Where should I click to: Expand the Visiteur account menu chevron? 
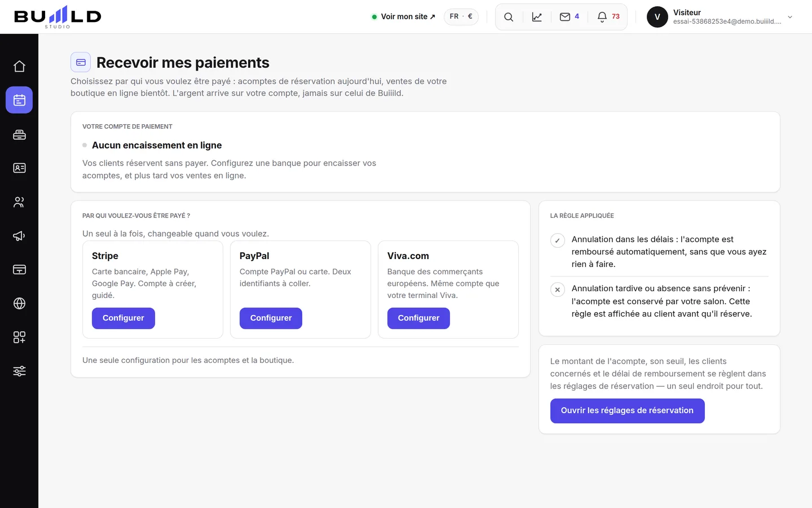coord(790,17)
